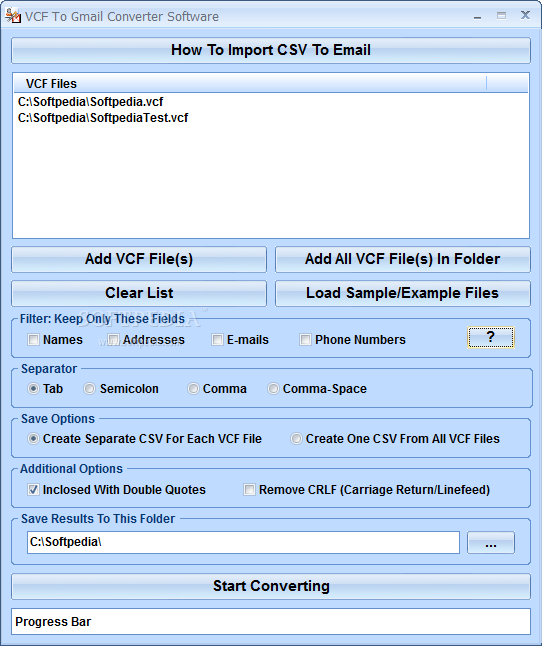Click Add All VCF File(s) In Folder

[402, 259]
